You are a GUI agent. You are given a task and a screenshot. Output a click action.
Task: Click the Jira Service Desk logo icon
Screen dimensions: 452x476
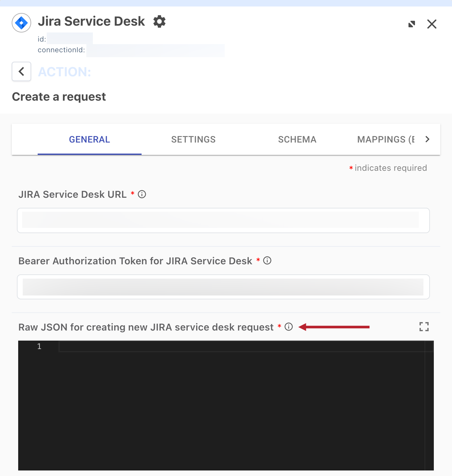[21, 22]
